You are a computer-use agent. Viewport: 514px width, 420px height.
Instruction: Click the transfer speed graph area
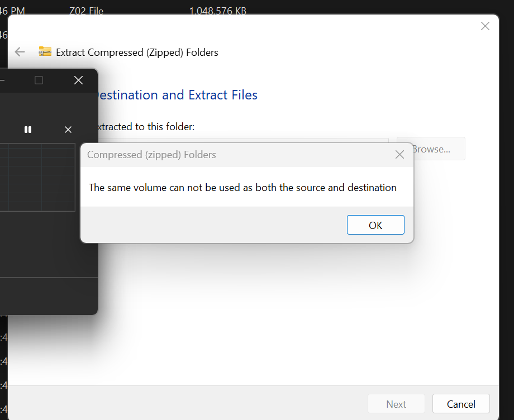(37, 177)
